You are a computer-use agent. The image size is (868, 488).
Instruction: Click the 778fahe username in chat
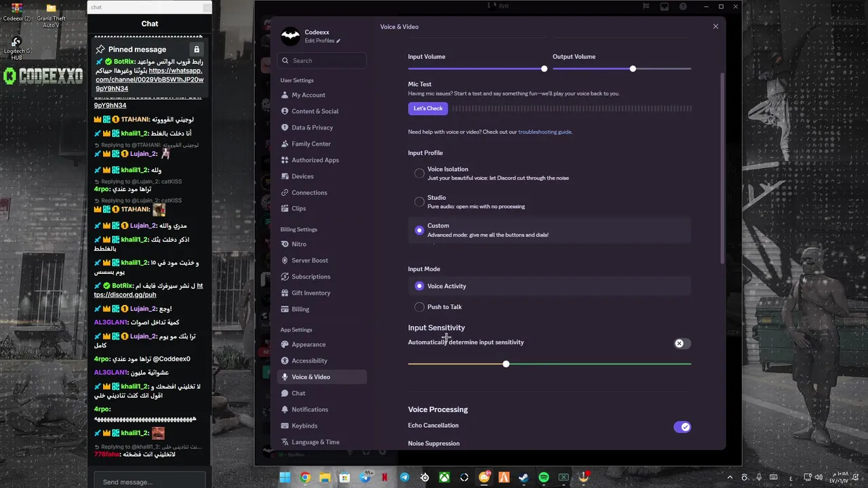click(x=107, y=454)
